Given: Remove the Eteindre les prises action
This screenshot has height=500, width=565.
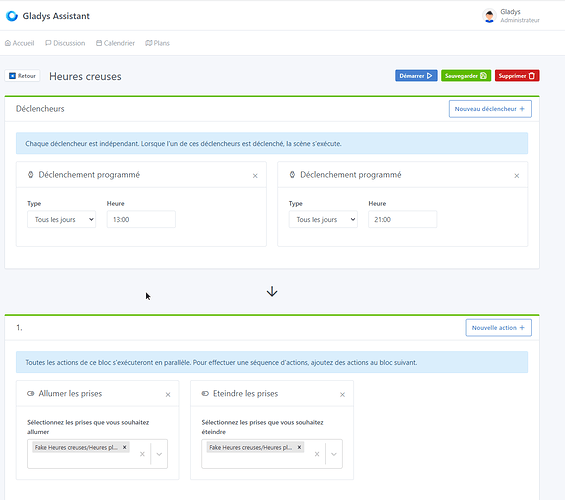Looking at the screenshot, I should 342,395.
